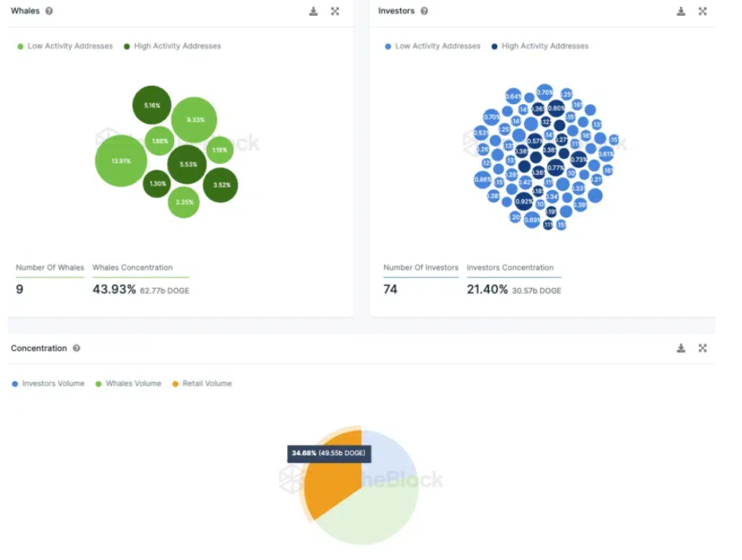Expand Investors chart to fullscreen

tap(702, 11)
